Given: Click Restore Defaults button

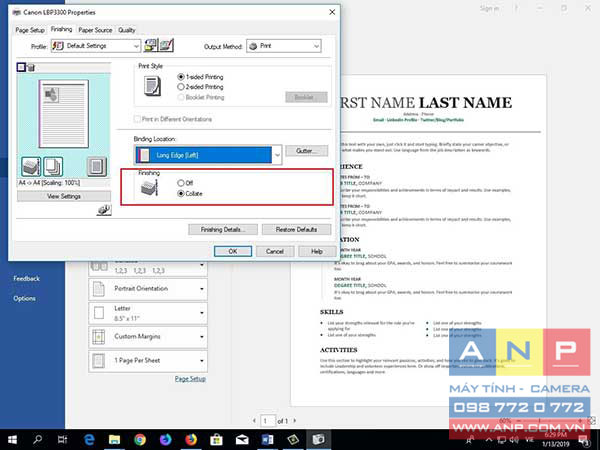Looking at the screenshot, I should [297, 230].
